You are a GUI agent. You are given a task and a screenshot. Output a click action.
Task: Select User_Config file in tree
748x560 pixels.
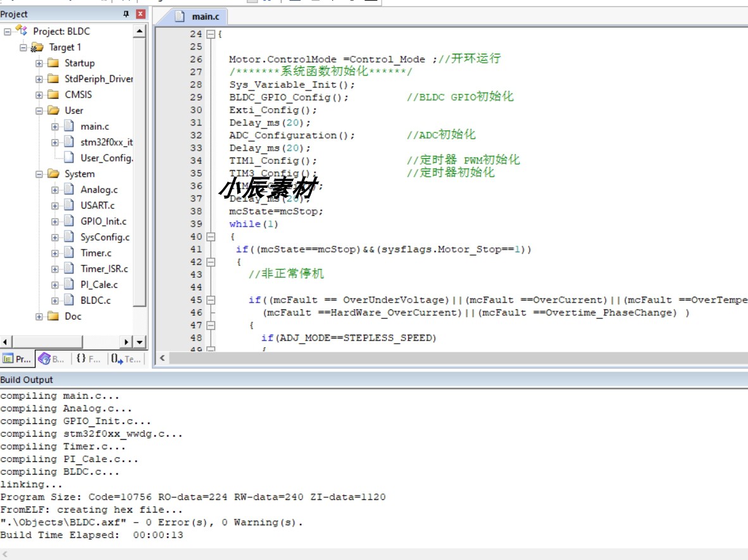pos(106,158)
